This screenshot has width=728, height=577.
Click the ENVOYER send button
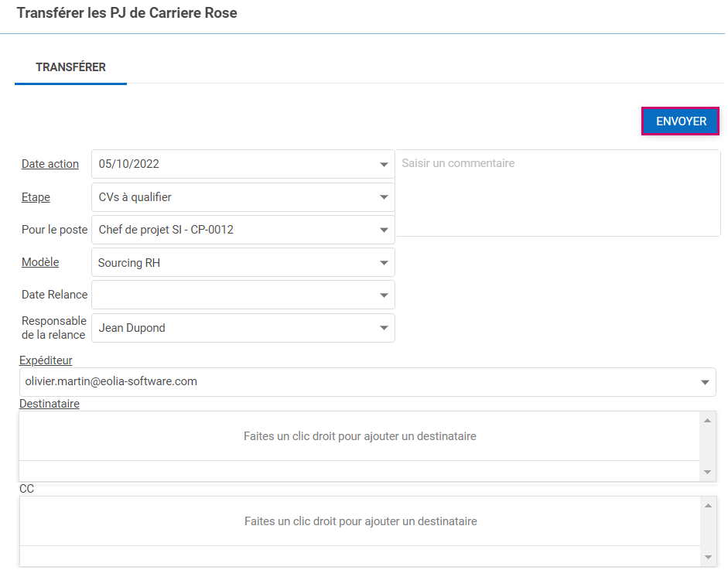click(681, 121)
